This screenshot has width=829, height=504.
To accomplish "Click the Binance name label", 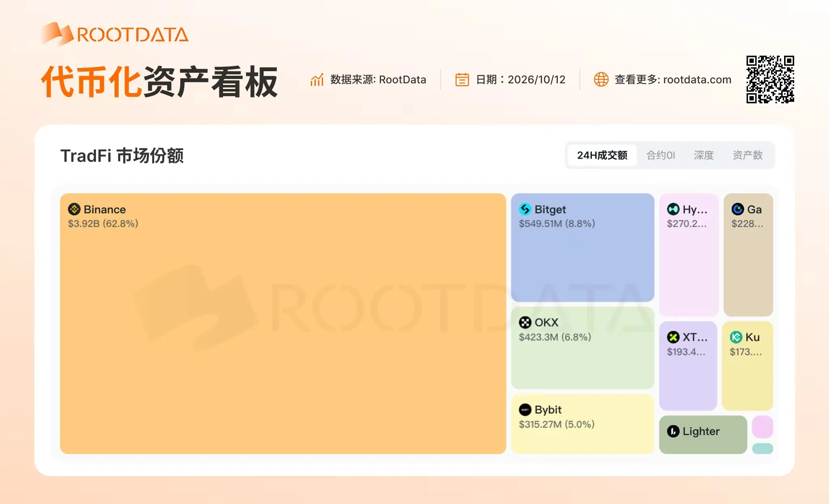I will [105, 210].
